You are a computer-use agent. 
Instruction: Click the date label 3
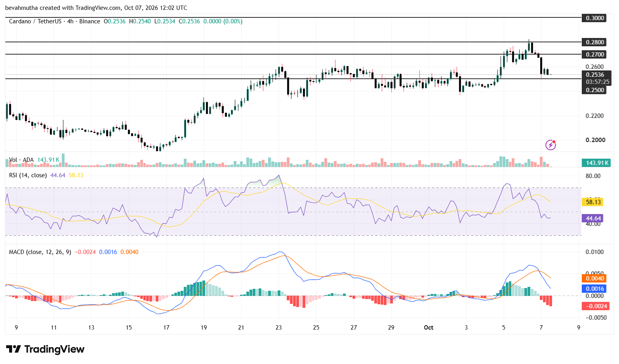pyautogui.click(x=466, y=327)
